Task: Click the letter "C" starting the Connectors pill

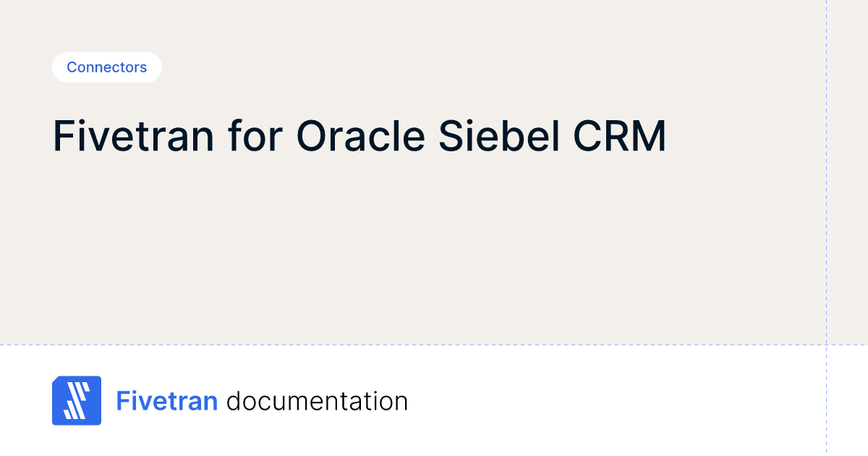Action: [x=72, y=67]
